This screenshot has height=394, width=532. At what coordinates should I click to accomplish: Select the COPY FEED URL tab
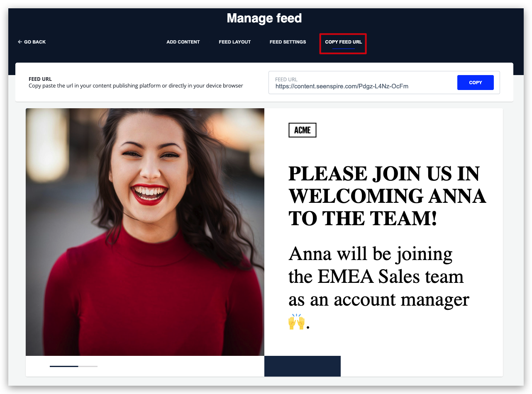(343, 42)
